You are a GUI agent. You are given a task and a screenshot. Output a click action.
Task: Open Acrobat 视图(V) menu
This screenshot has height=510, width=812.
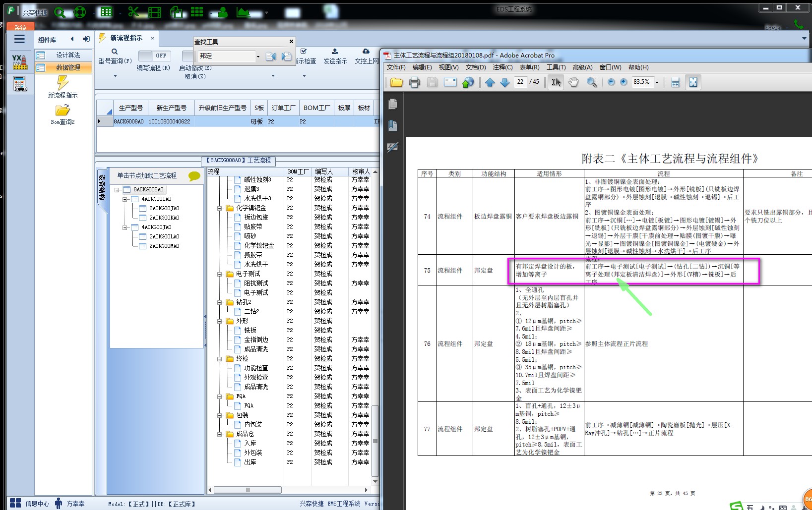[x=448, y=67]
